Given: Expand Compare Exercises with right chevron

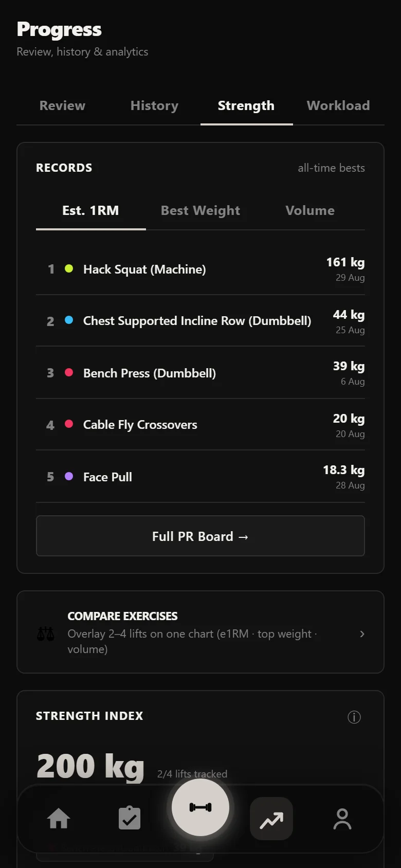Looking at the screenshot, I should tap(362, 634).
